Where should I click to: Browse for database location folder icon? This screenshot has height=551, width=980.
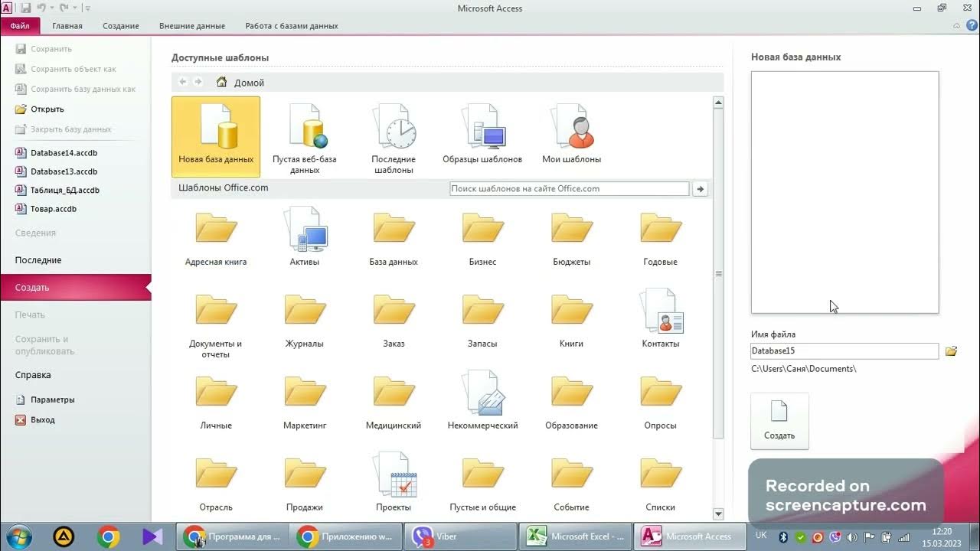point(951,351)
